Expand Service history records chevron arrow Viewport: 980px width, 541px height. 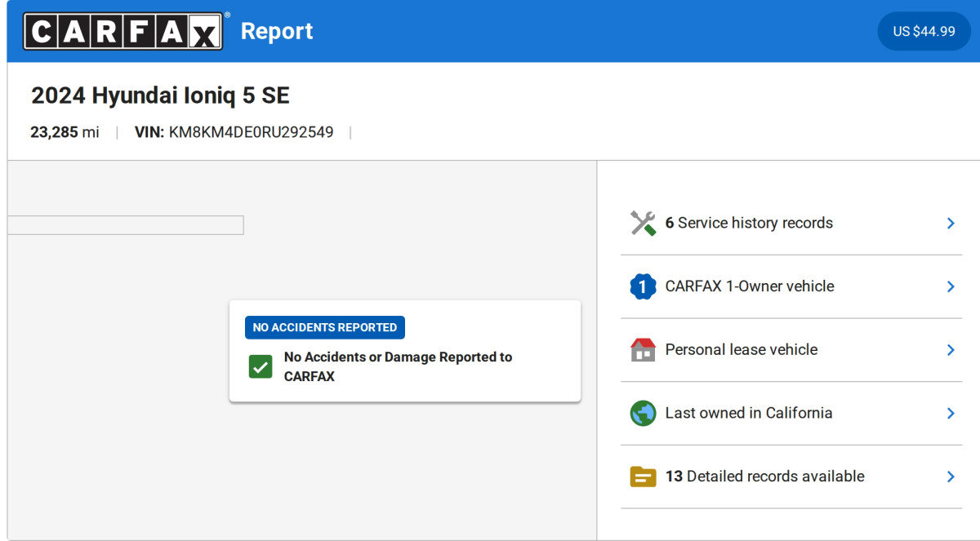click(x=950, y=223)
